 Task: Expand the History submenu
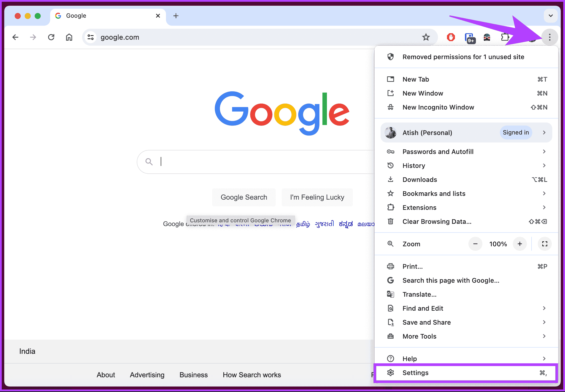click(x=466, y=166)
